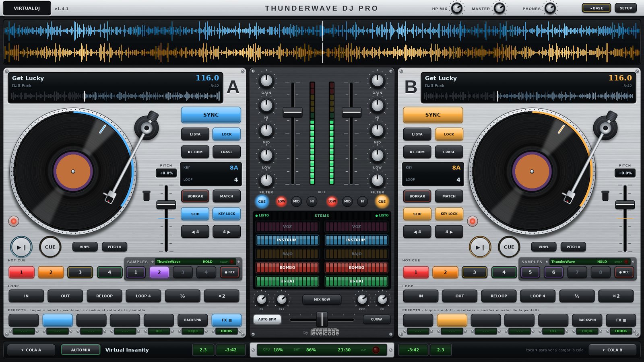The width and height of the screenshot is (644, 362).
Task: Trigger purple sample pad 2 on deck A
Action: pos(159,272)
